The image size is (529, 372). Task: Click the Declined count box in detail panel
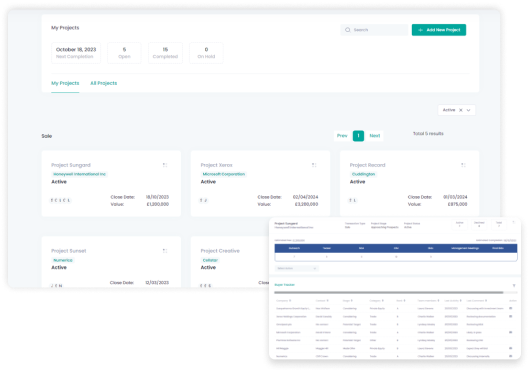click(479, 224)
